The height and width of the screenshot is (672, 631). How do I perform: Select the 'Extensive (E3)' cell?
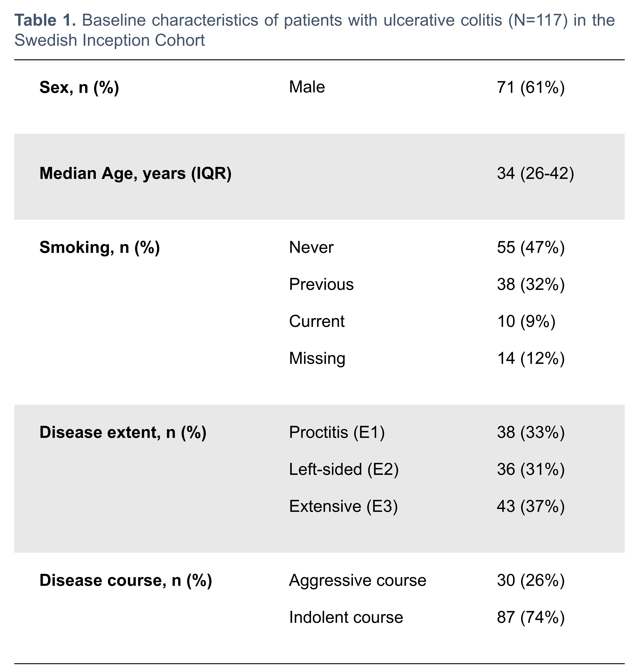click(343, 506)
